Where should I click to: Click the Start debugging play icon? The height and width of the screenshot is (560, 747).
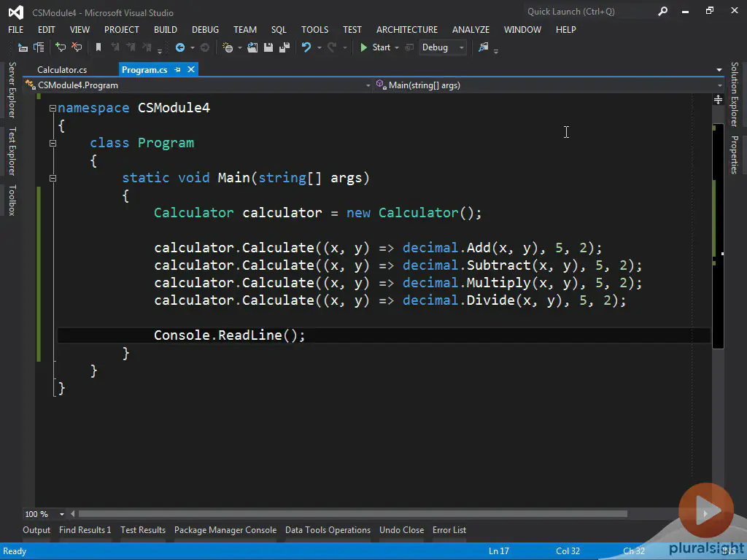(x=364, y=47)
